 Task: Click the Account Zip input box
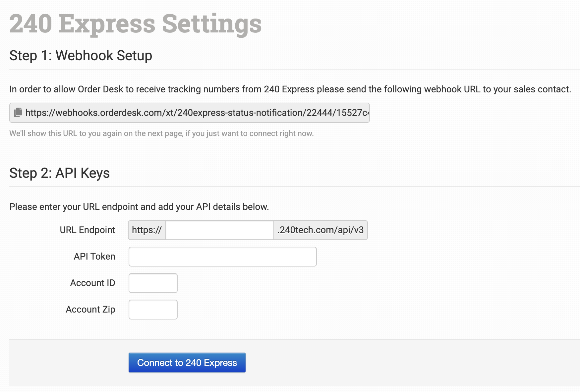point(153,310)
